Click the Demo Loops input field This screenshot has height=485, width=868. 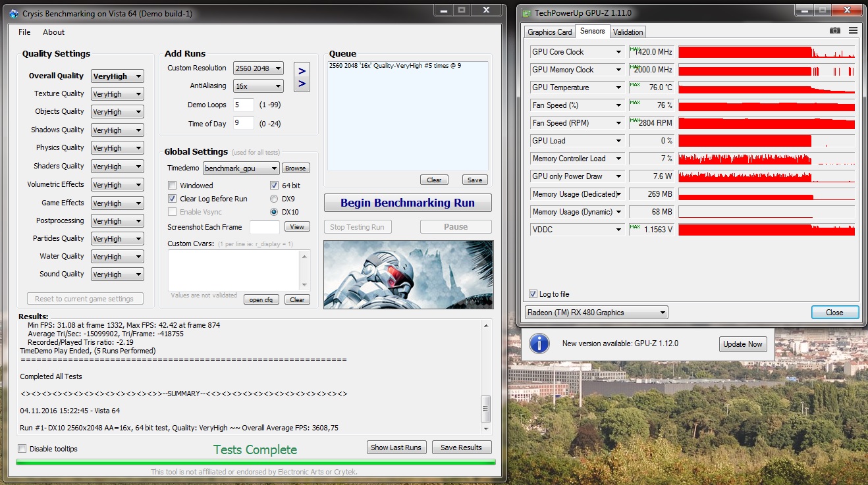243,105
